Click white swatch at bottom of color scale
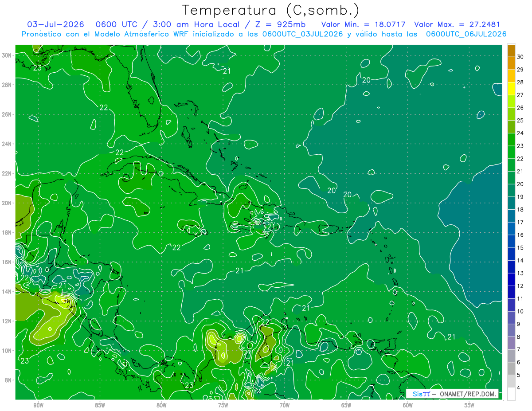Image resolution: width=532 pixels, height=411 pixels. pos(511,394)
